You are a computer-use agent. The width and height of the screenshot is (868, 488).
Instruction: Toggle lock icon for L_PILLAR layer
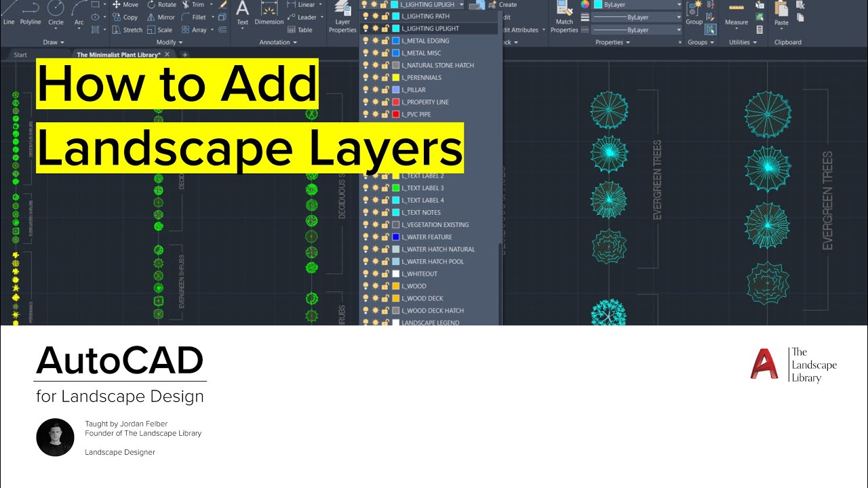coord(384,89)
